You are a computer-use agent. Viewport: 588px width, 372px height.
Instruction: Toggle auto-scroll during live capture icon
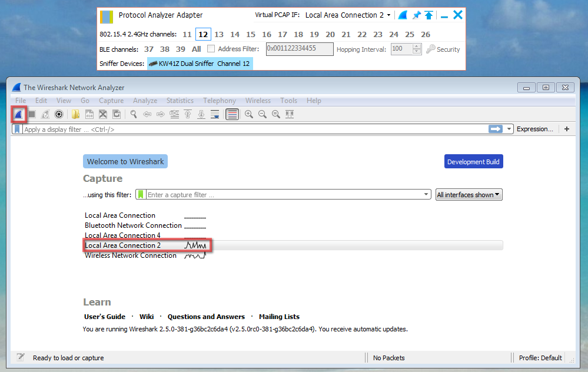click(215, 114)
